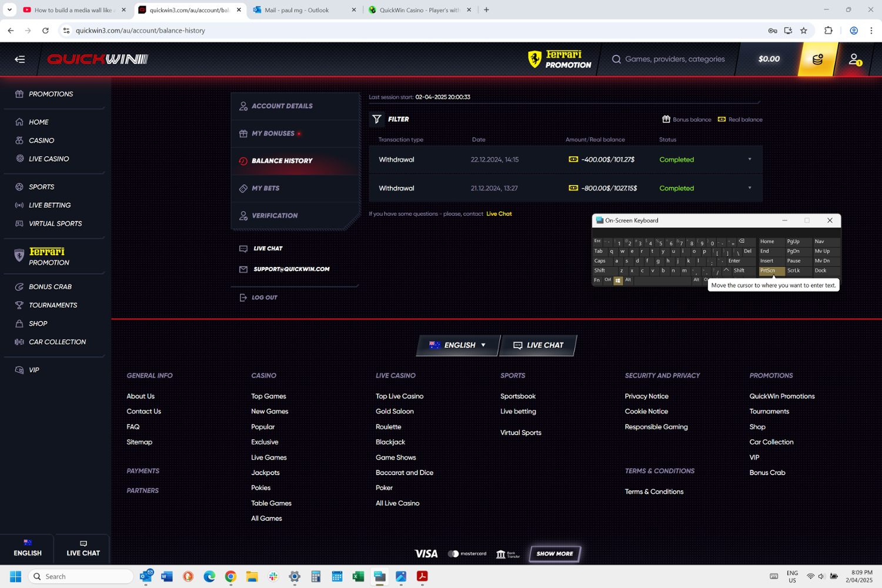Open the English language dropdown in footer
Viewport: 882px width, 588px height.
pyautogui.click(x=458, y=345)
